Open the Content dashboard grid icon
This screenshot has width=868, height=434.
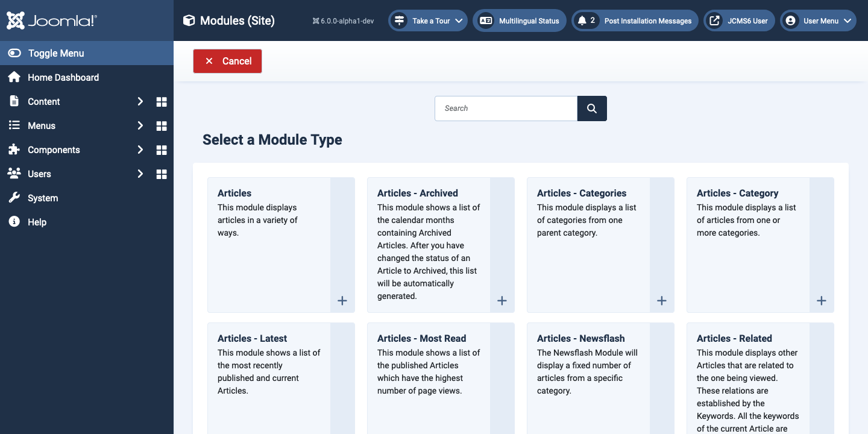[x=161, y=101]
